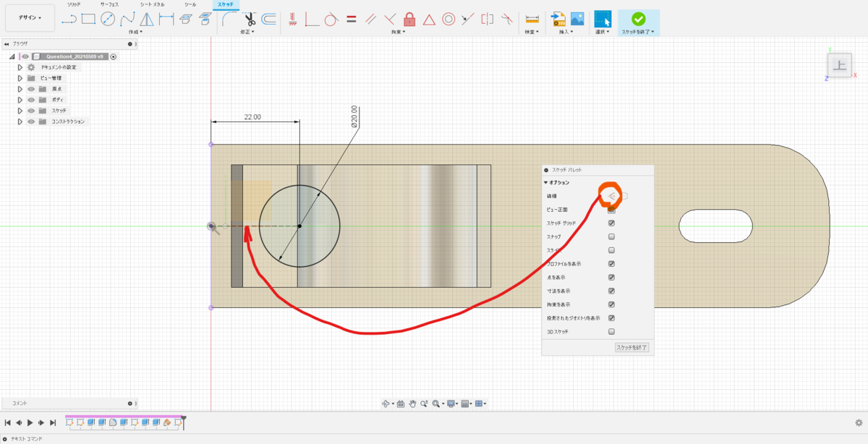Click スケッチを終了 button in sketch palette

[631, 347]
